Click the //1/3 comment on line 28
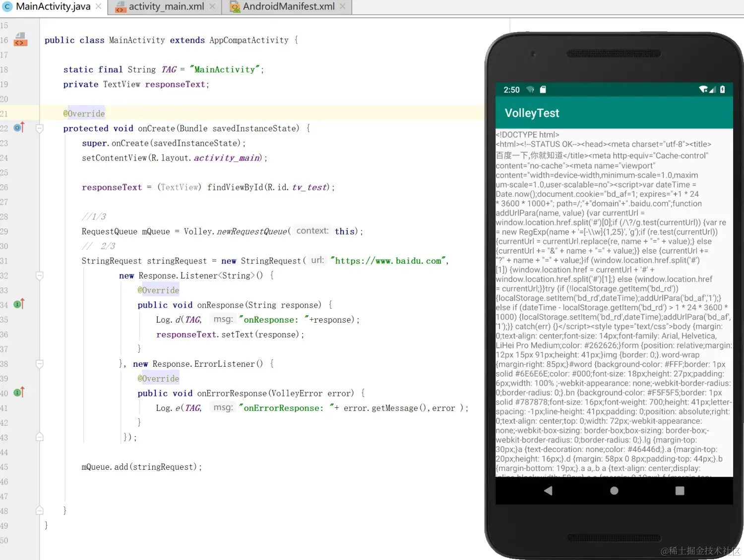This screenshot has width=744, height=560. [x=94, y=217]
